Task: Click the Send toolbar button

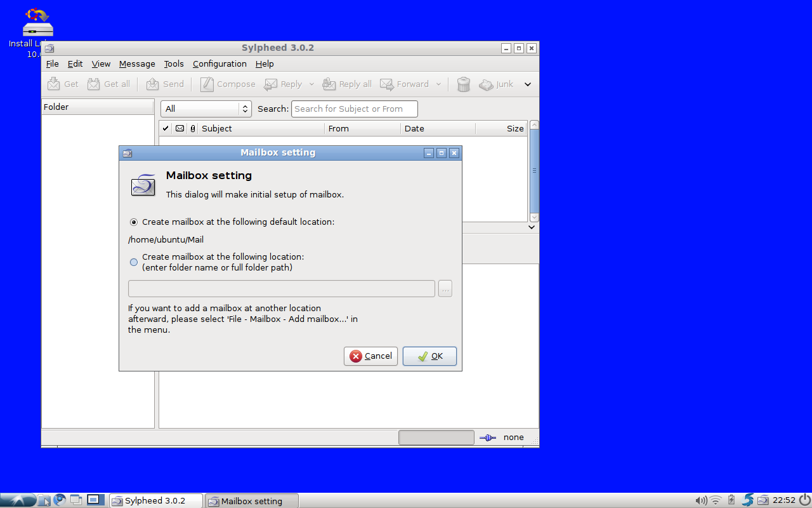Action: point(165,84)
